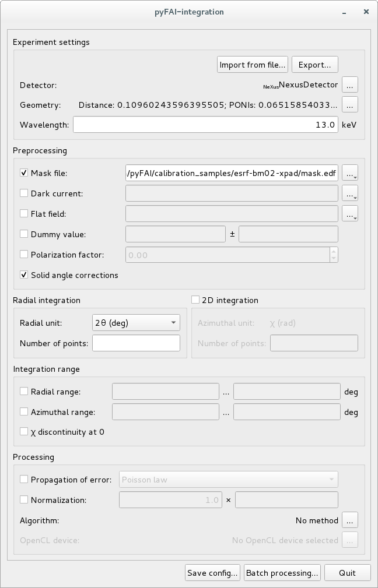Open Batch processing
378x588 pixels.
(282, 573)
